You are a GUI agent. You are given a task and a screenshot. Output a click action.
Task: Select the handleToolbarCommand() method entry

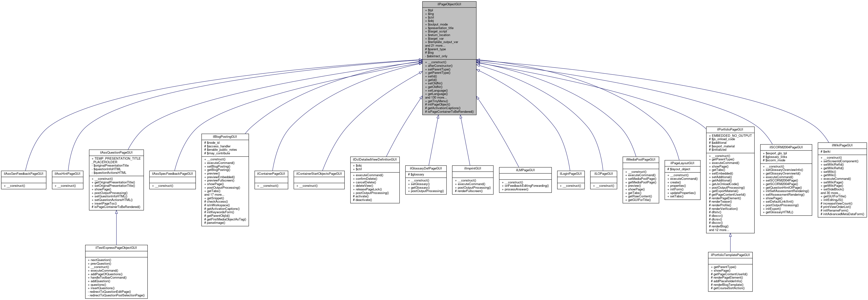107,278
